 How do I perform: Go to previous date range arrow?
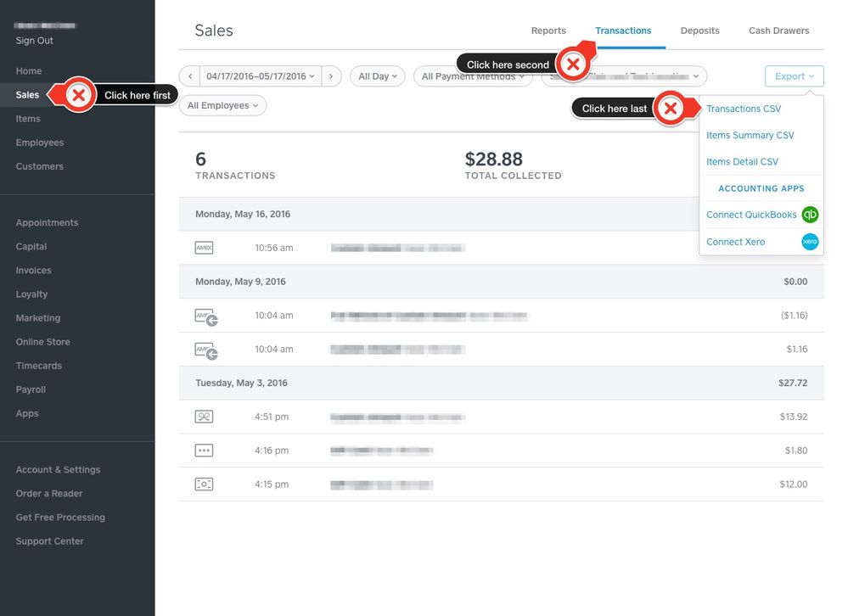coord(189,76)
